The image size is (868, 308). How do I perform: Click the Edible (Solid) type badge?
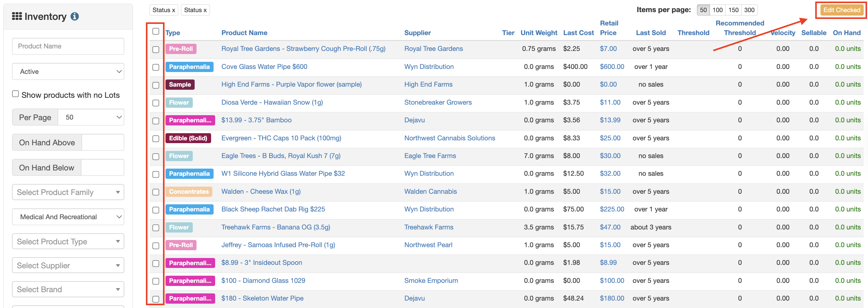pos(188,138)
